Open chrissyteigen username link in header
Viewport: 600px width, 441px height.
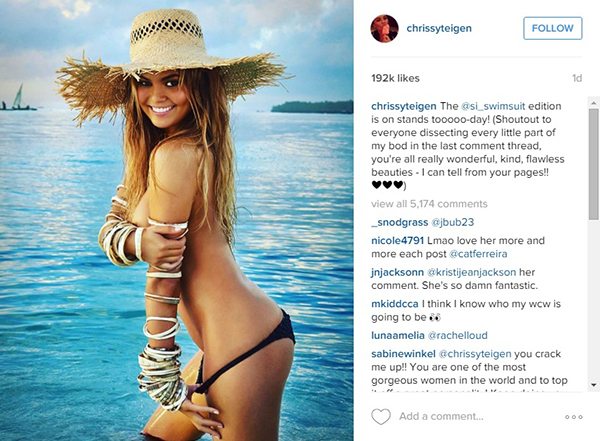439,28
